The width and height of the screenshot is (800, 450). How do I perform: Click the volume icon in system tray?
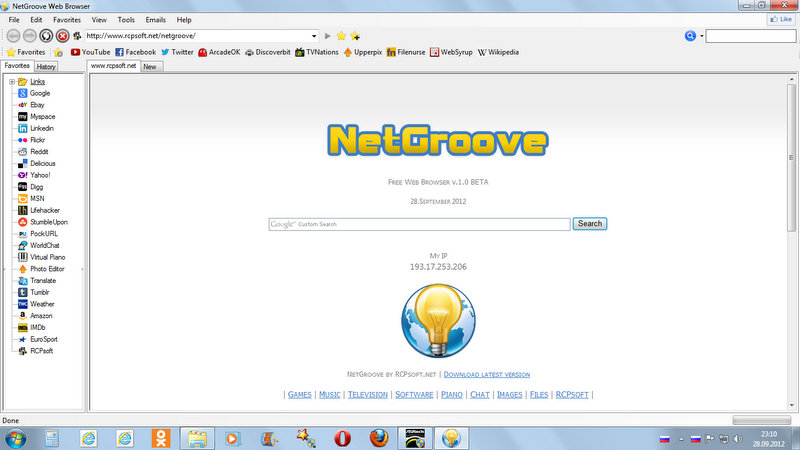[738, 439]
